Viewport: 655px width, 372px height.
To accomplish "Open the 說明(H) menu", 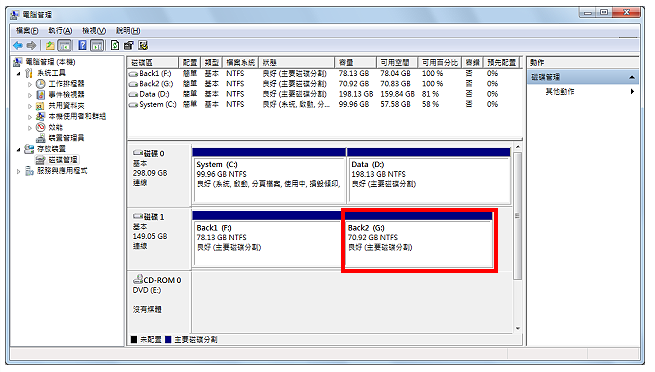I will (x=128, y=30).
